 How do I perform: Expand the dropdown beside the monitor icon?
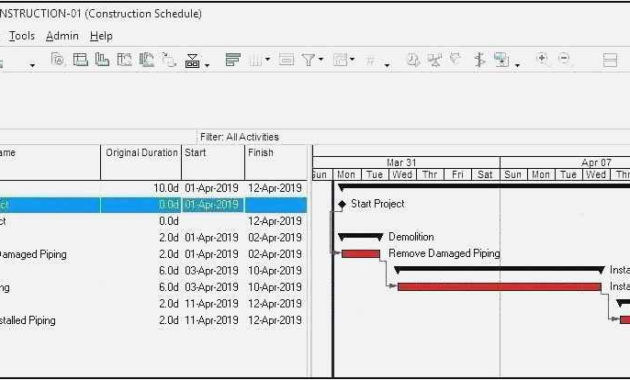click(x=518, y=65)
